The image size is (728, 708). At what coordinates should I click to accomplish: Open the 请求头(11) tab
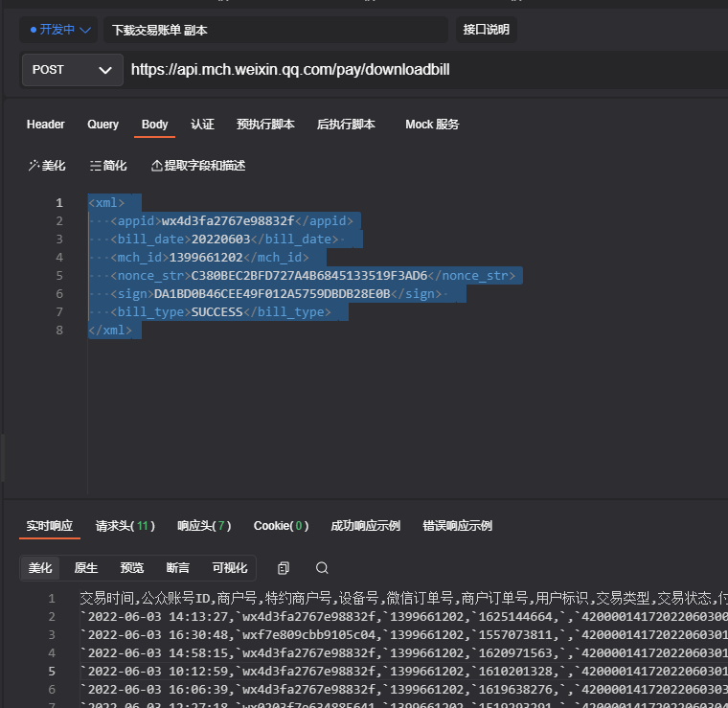[x=125, y=526]
